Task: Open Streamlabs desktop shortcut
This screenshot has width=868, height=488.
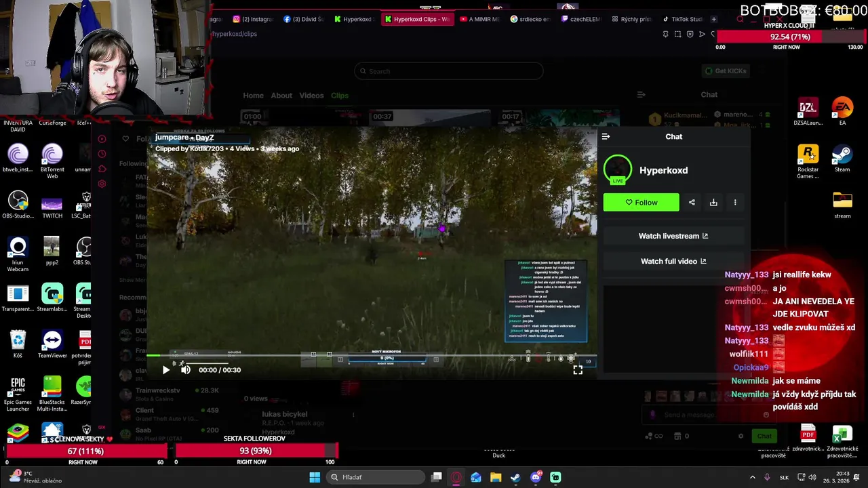Action: [x=52, y=298]
